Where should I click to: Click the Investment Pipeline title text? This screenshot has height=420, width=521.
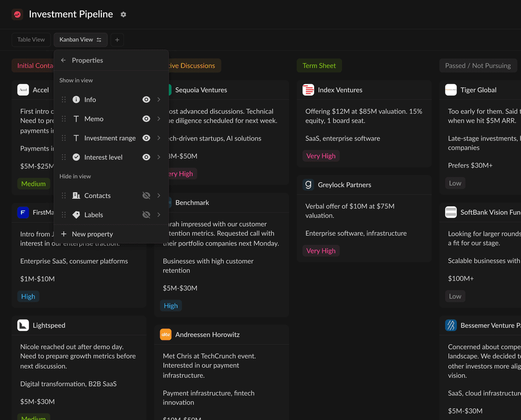point(71,14)
